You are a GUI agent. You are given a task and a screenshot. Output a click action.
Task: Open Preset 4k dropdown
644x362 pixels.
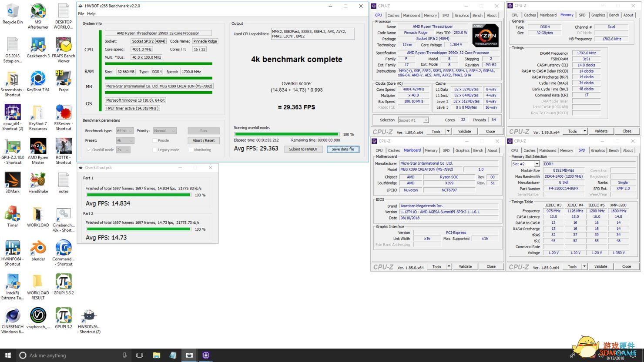125,140
